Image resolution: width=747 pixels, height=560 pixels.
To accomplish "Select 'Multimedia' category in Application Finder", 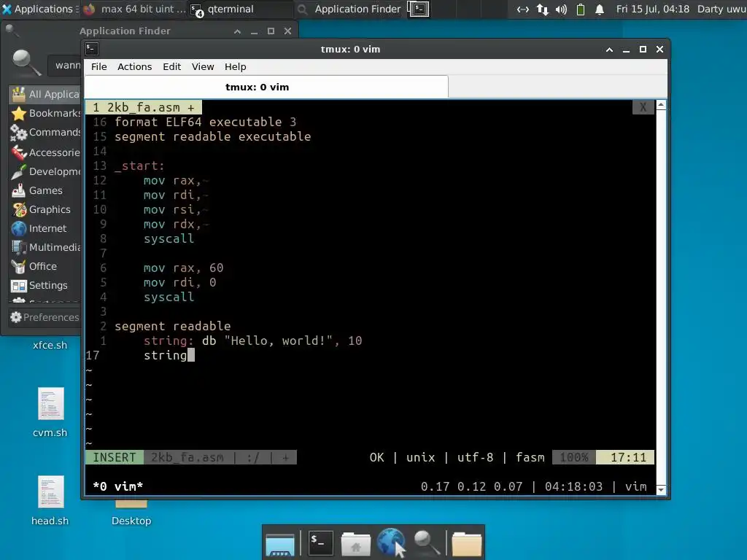I will pos(44,248).
